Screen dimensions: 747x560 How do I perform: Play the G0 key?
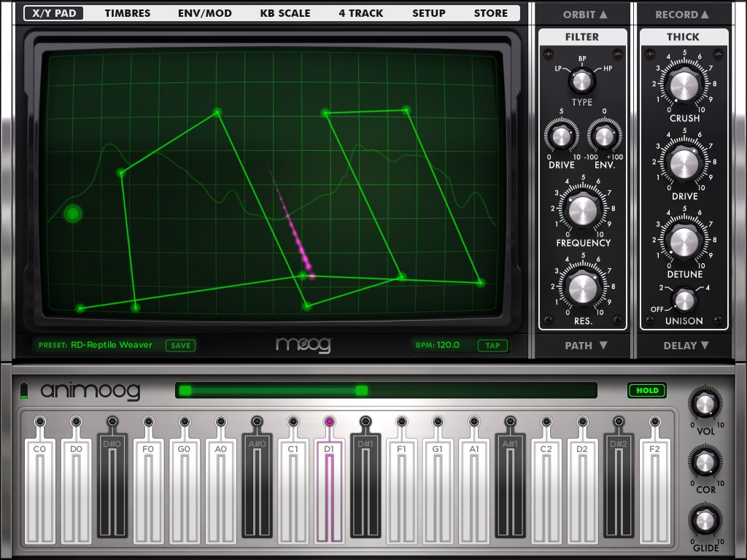pos(185,491)
